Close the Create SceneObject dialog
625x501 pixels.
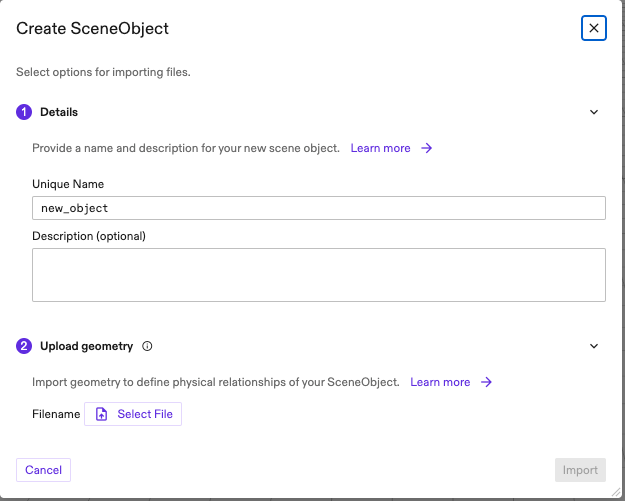coord(594,28)
